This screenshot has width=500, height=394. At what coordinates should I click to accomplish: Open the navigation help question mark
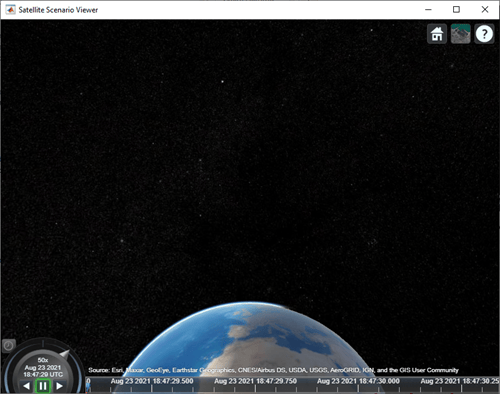484,34
